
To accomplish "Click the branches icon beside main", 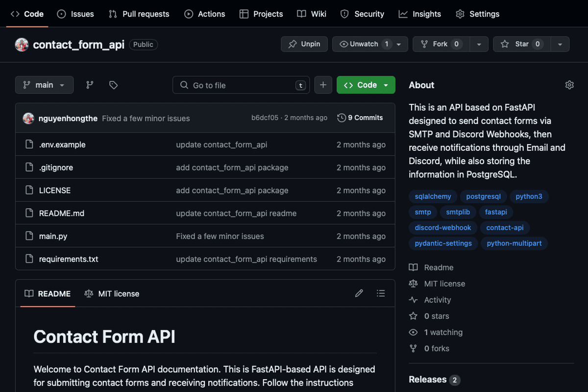I will (x=90, y=85).
